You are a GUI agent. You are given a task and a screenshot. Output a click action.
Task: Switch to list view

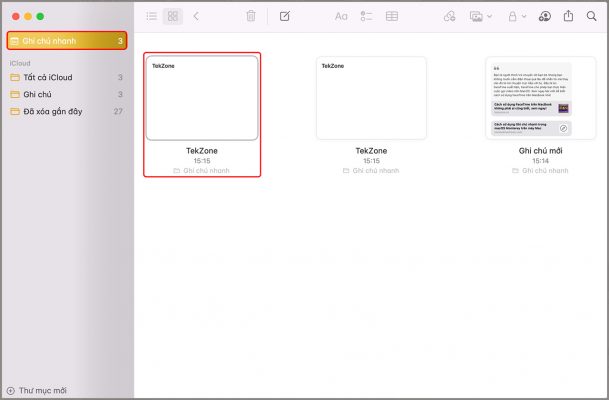[x=152, y=16]
